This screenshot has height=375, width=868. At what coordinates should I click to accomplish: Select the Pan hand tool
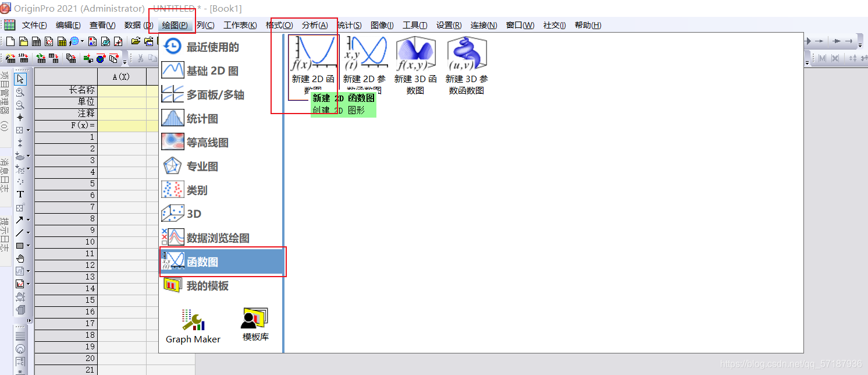(x=20, y=258)
